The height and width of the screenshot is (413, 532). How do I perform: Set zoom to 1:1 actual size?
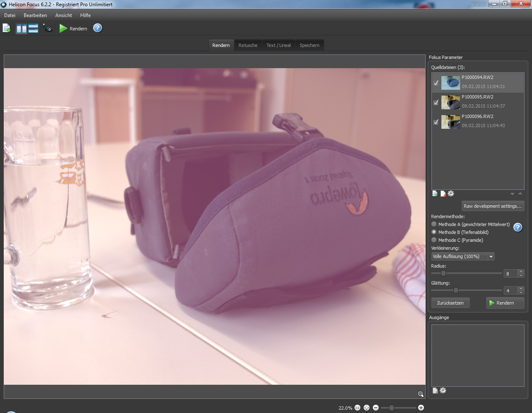(357, 408)
